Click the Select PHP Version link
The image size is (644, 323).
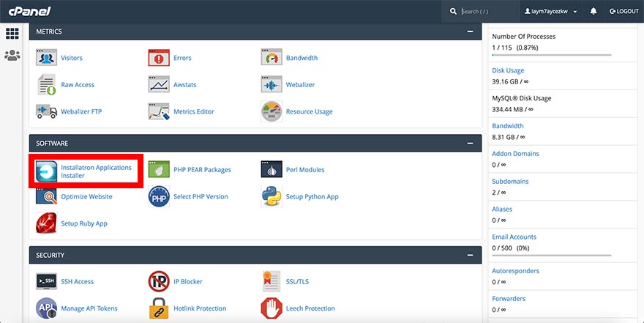pos(201,196)
